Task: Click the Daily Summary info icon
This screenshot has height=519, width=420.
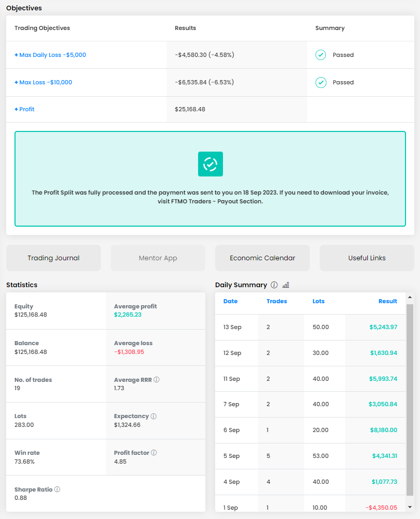Action: (x=274, y=285)
